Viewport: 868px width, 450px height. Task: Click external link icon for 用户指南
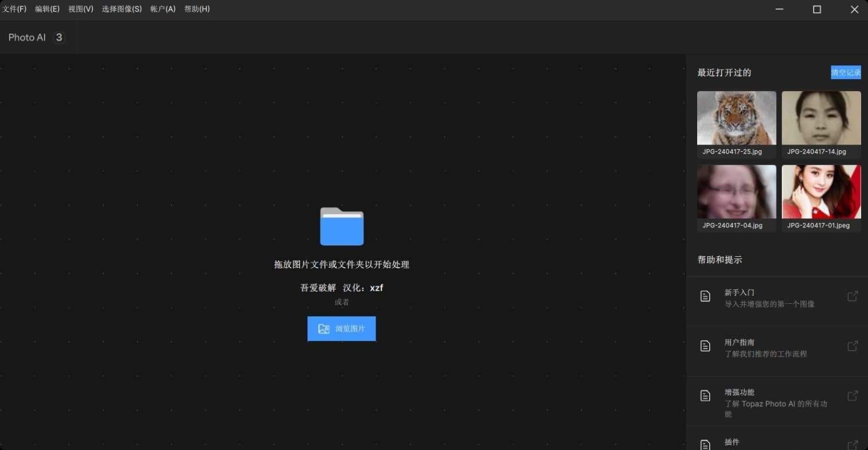tap(853, 346)
